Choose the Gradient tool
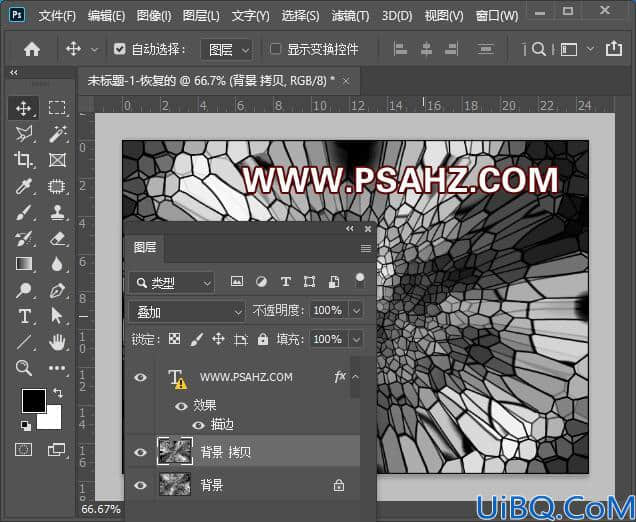Viewport: 636px width, 522px height. pyautogui.click(x=24, y=264)
